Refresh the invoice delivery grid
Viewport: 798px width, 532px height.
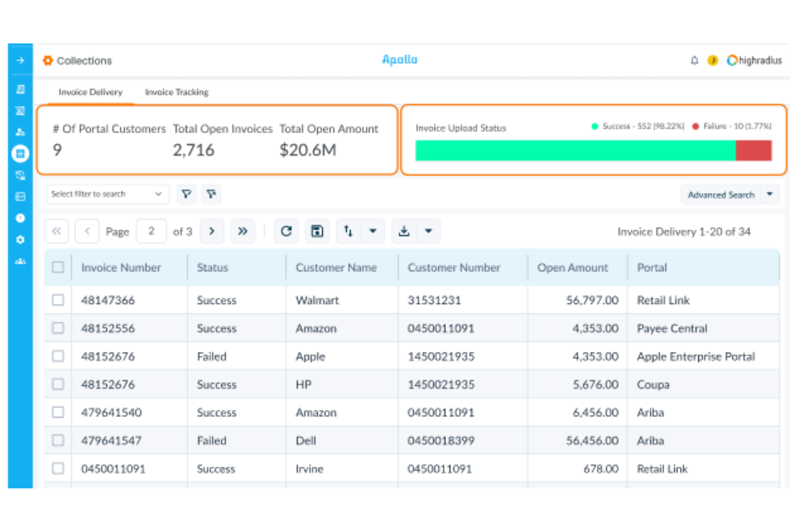[x=286, y=231]
